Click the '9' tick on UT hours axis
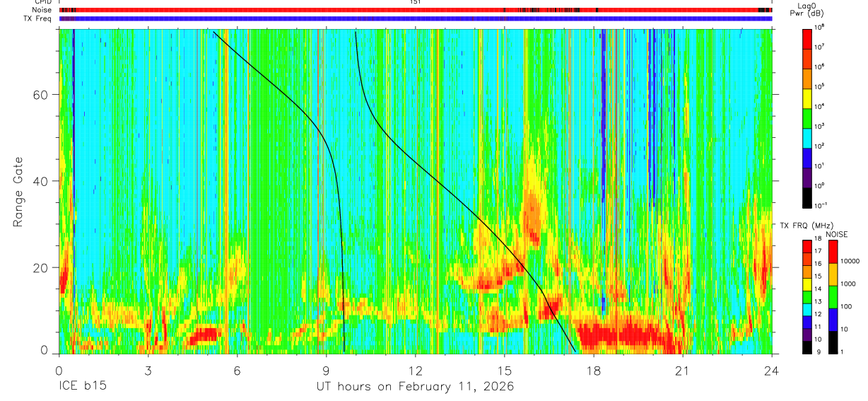 (327, 370)
